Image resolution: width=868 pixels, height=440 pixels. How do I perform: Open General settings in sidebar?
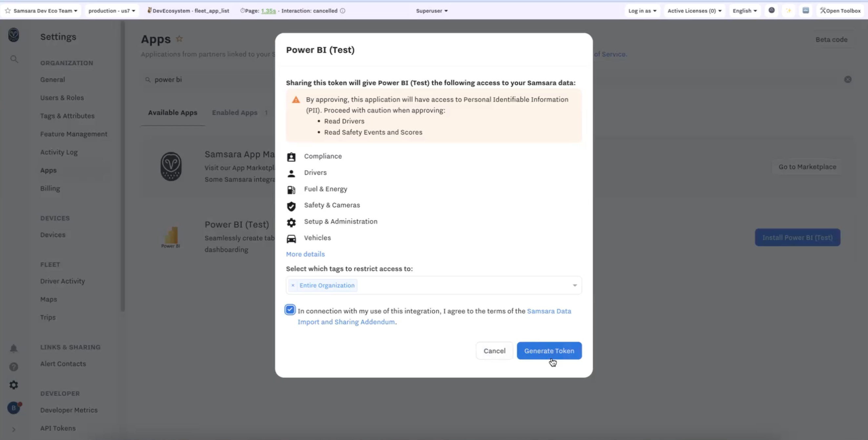52,80
